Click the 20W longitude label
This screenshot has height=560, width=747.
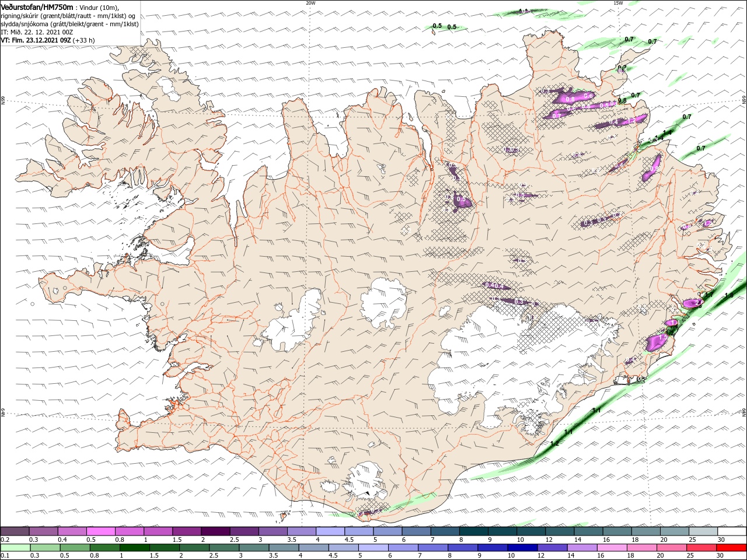310,3
